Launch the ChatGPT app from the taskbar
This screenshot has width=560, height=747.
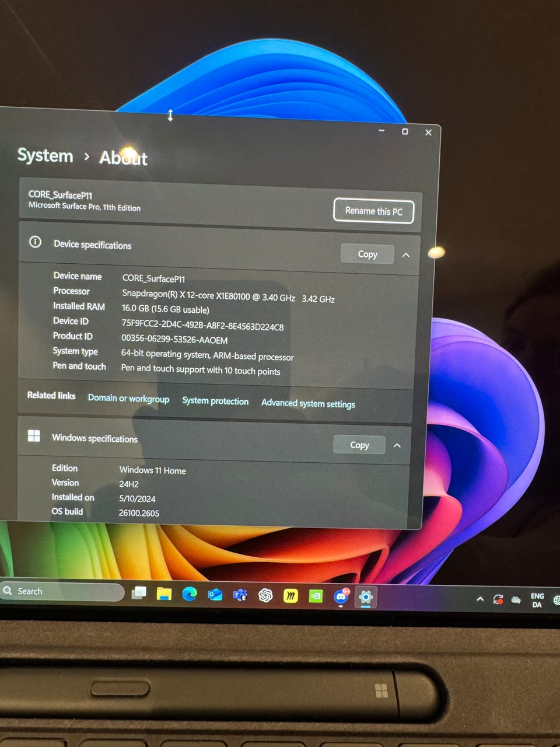tap(265, 595)
